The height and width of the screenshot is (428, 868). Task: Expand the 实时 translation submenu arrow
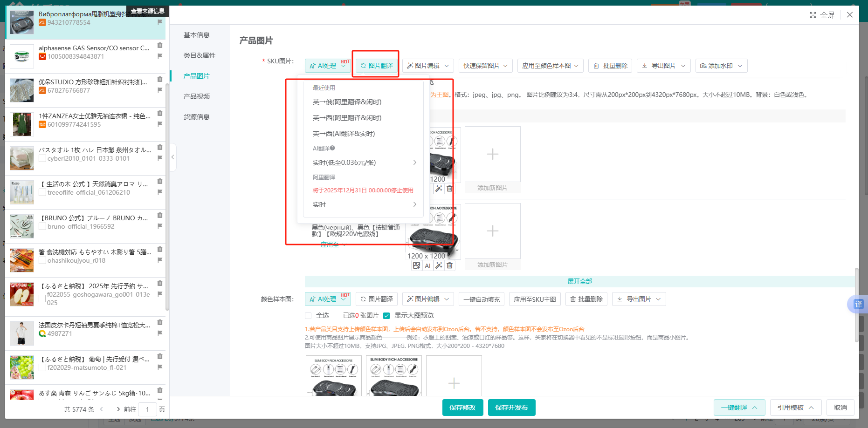(x=414, y=204)
